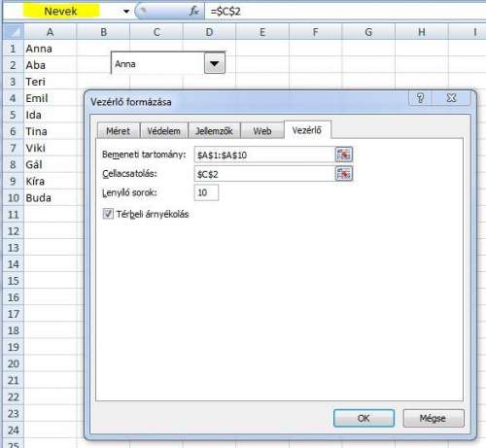
Task: Select column H header
Action: 422,32
